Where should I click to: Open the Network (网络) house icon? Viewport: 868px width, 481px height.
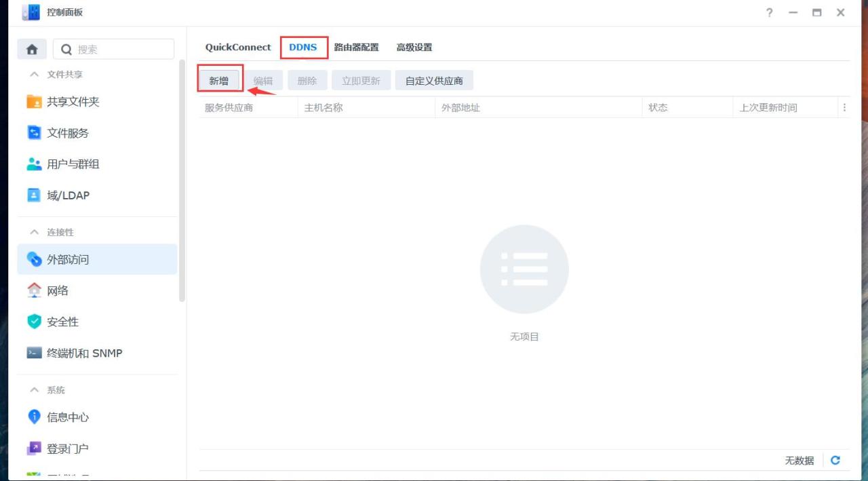point(34,290)
